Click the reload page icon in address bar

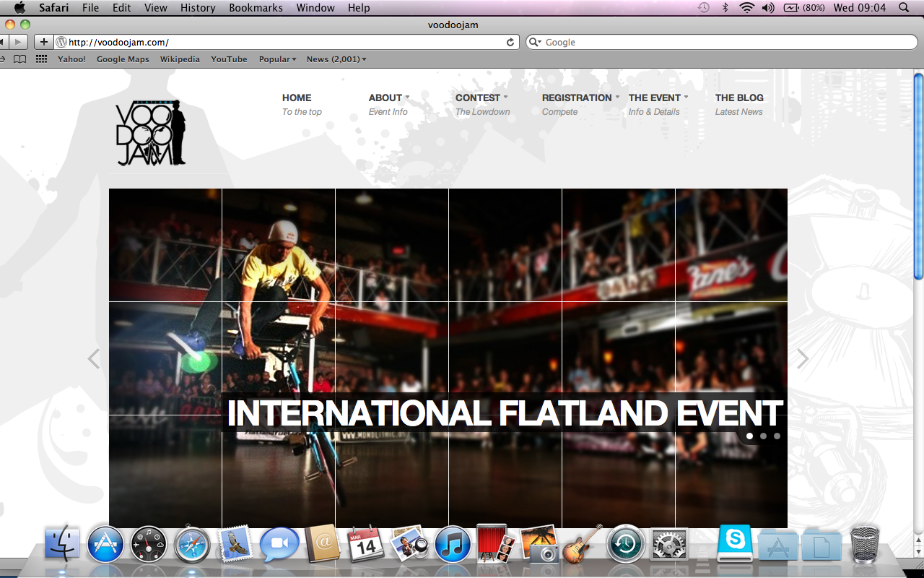(510, 42)
